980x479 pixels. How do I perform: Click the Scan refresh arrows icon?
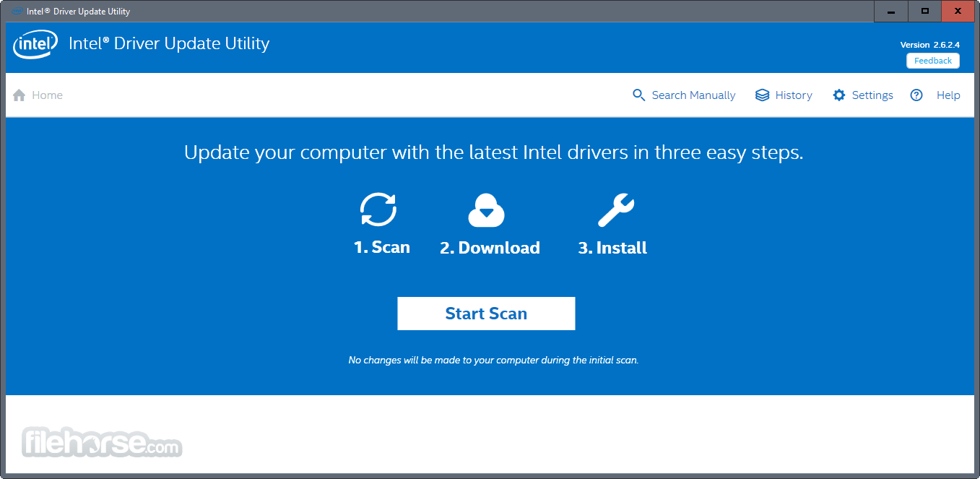[378, 210]
